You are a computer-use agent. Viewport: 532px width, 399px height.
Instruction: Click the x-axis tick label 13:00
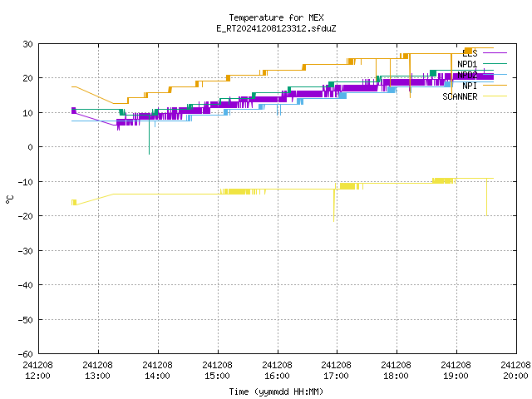click(x=98, y=376)
